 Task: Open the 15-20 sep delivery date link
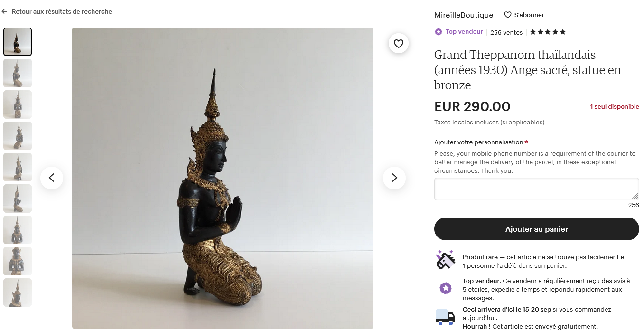point(537,310)
